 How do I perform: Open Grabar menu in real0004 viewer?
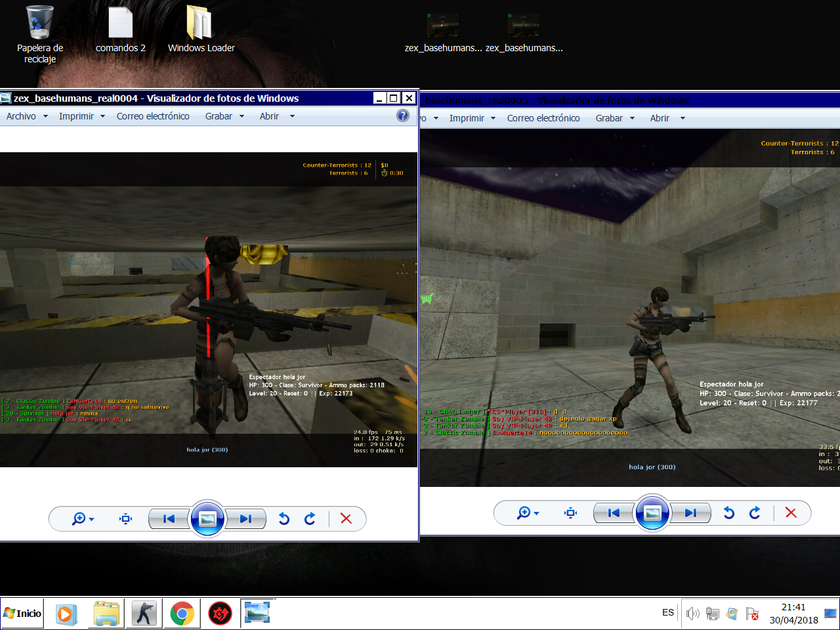(219, 116)
